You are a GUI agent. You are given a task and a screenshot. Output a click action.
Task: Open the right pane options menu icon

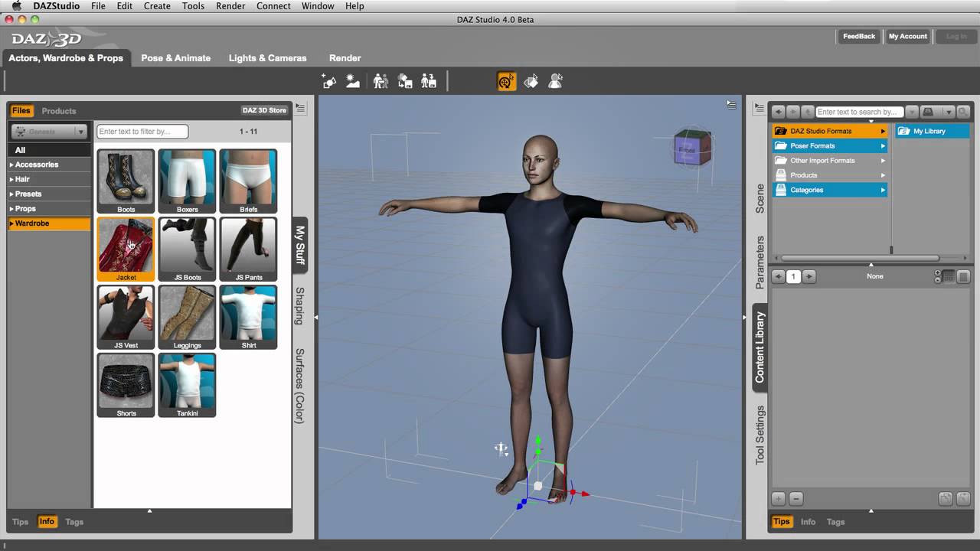click(759, 109)
